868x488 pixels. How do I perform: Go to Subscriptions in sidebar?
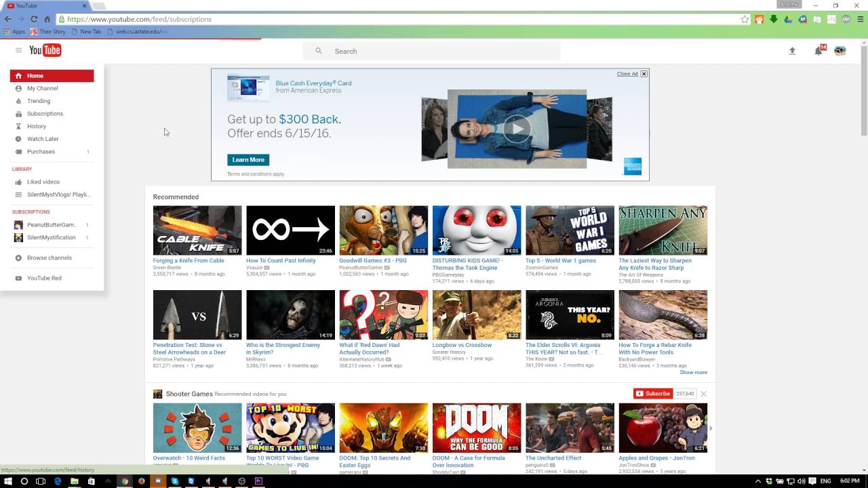click(x=45, y=114)
